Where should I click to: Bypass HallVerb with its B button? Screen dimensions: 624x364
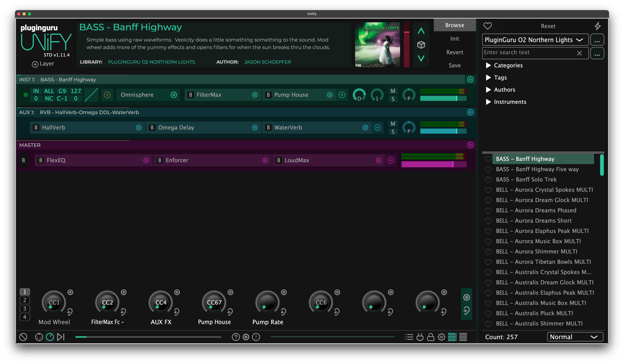click(x=36, y=128)
